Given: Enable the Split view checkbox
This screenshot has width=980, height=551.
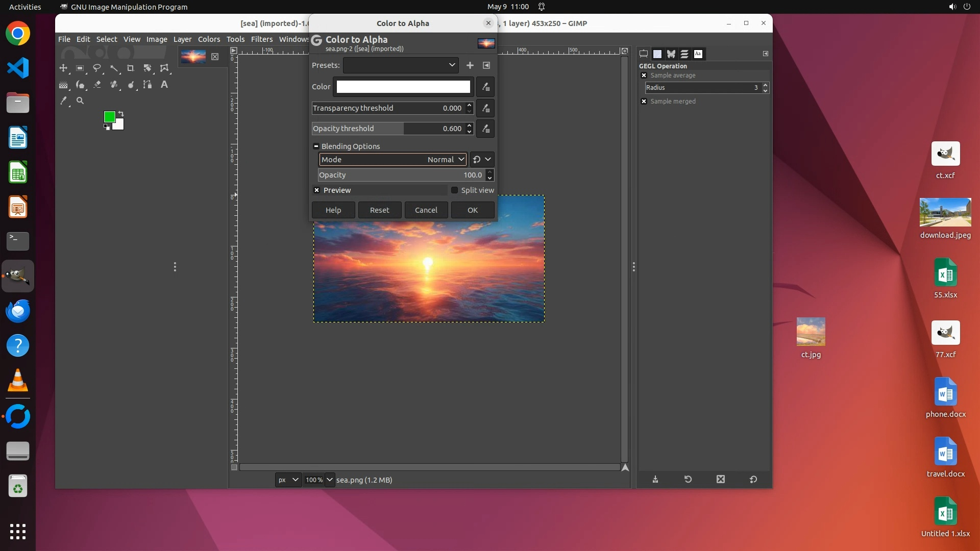Looking at the screenshot, I should [x=455, y=190].
